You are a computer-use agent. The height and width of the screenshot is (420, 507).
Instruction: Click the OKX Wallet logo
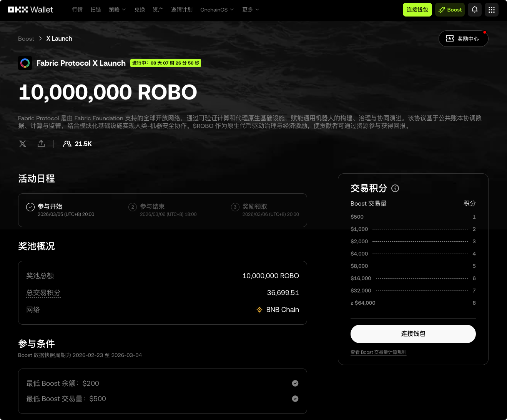[x=30, y=10]
